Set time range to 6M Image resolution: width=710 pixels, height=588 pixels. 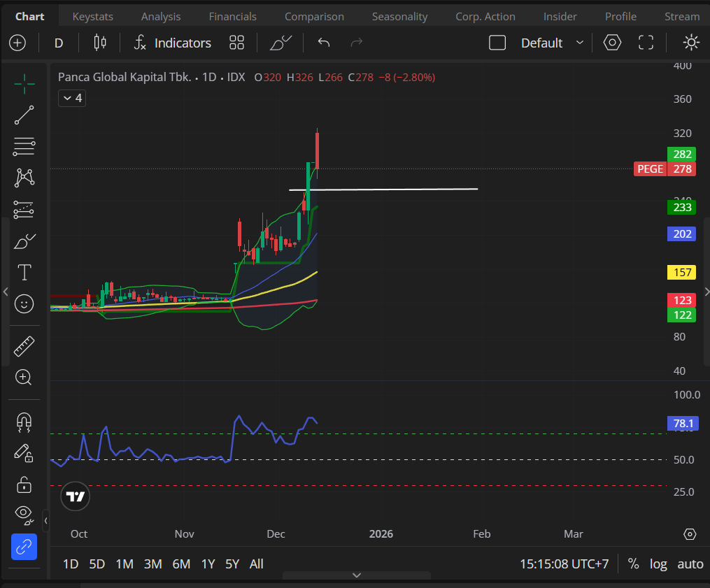[x=181, y=564]
